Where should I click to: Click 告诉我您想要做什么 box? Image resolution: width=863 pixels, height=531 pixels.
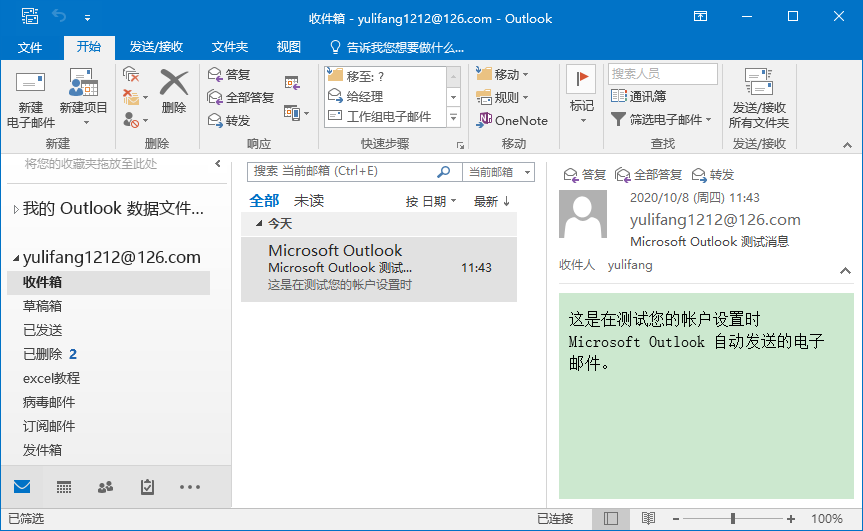click(x=397, y=48)
